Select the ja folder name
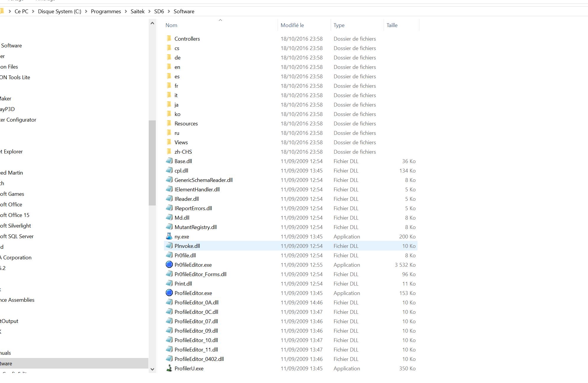Screen dimensions: 588x383 [x=176, y=105]
